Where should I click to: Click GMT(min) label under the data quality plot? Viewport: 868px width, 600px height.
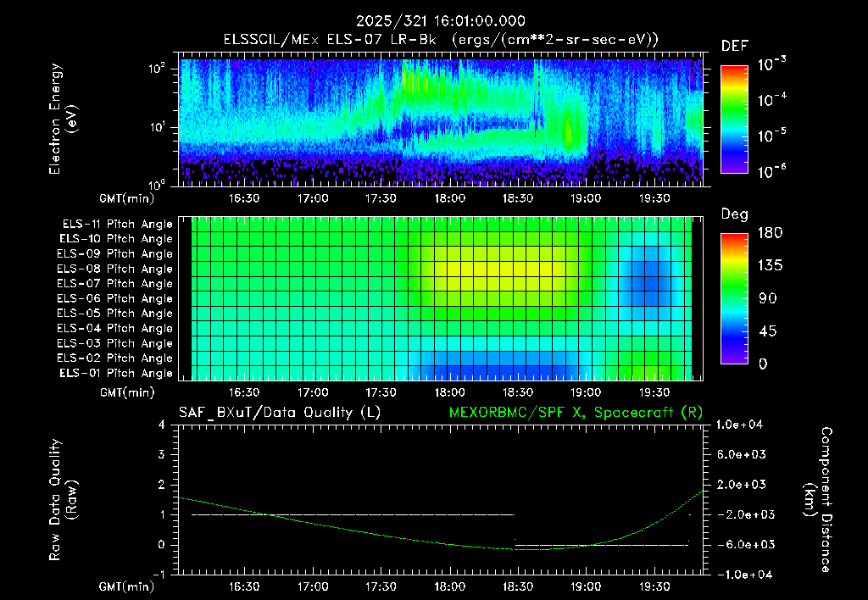point(126,586)
